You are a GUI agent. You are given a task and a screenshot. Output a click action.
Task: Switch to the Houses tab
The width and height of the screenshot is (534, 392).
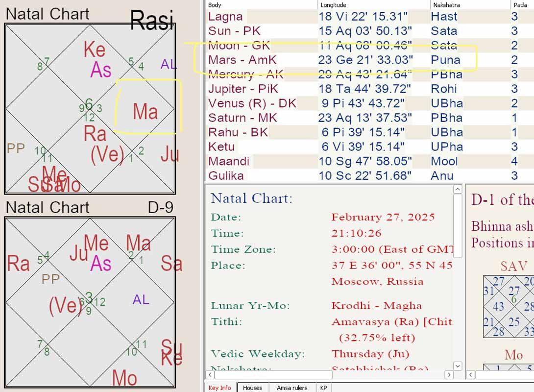[252, 388]
